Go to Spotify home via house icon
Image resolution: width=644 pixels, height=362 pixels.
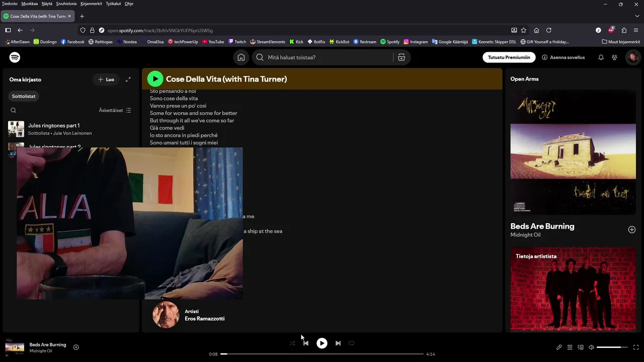click(241, 57)
